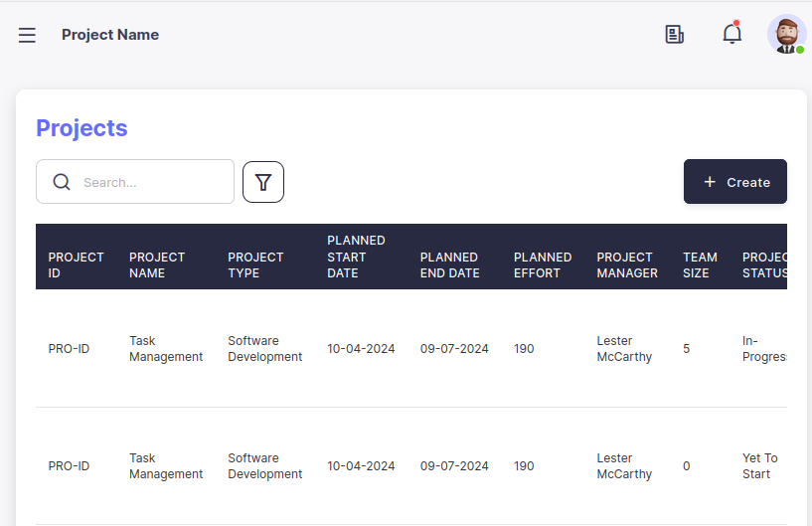Image resolution: width=812 pixels, height=526 pixels.
Task: Click the Project Name header title
Action: 110,35
